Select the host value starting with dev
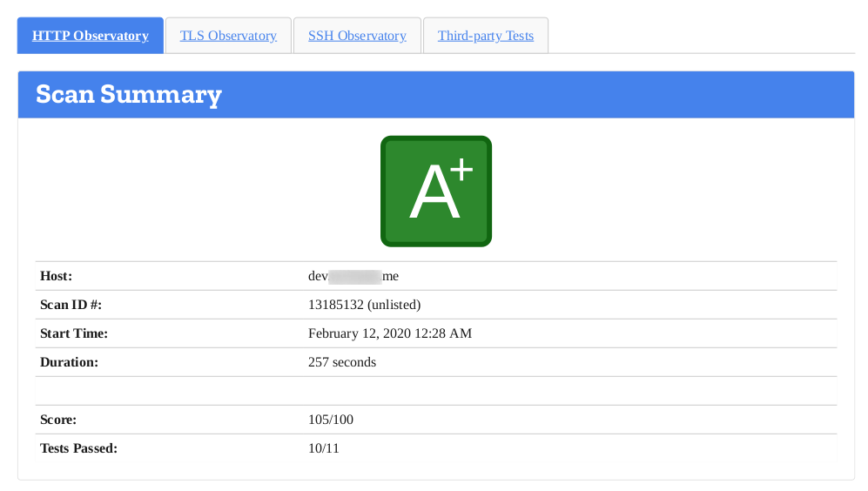The image size is (868, 491). tap(353, 276)
